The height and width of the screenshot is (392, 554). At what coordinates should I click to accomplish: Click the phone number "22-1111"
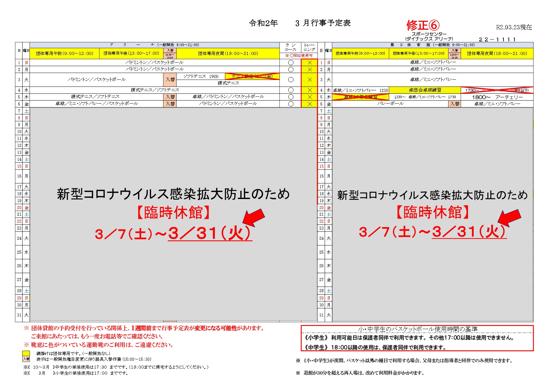pyautogui.click(x=497, y=39)
